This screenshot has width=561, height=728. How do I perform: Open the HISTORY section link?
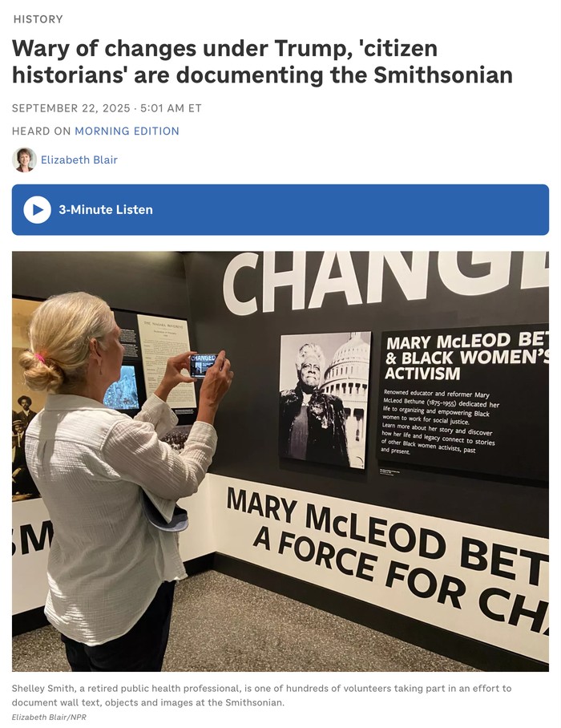pos(38,19)
